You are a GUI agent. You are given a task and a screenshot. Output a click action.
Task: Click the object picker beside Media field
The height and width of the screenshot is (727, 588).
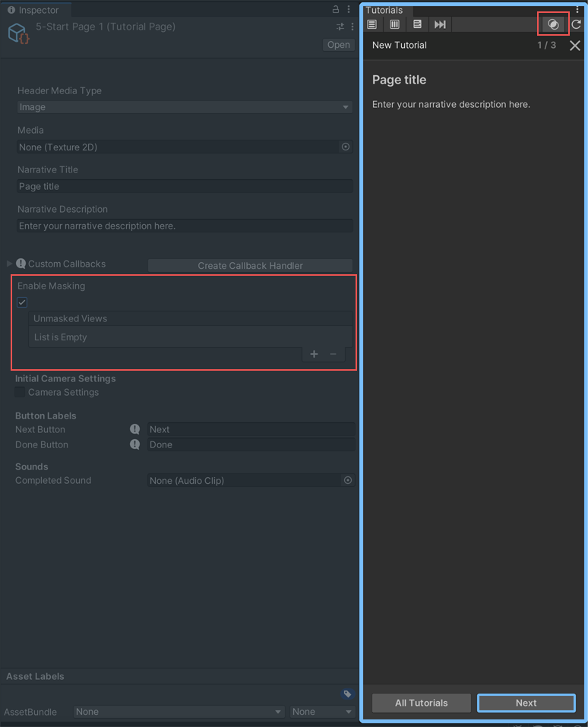pos(346,147)
